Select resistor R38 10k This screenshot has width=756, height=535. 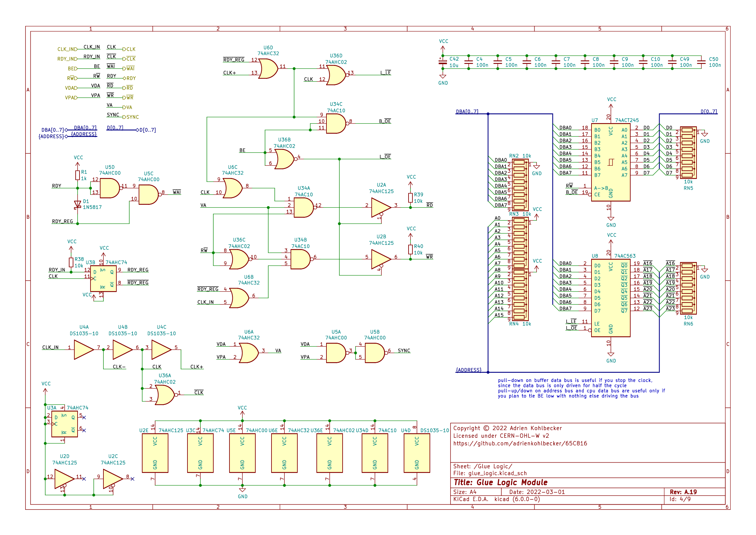point(71,263)
